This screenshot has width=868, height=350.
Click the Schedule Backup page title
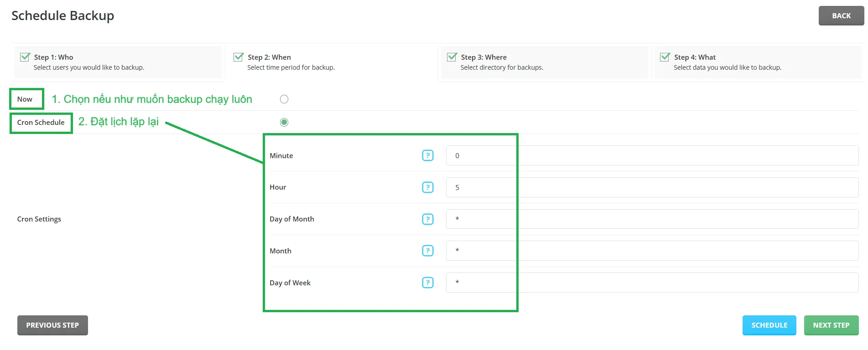63,16
